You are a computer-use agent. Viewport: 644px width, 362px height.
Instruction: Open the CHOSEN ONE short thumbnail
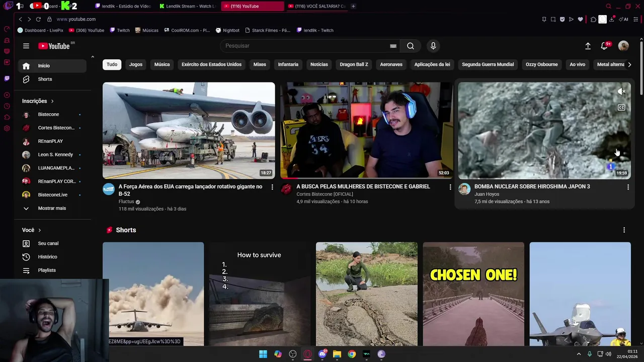pyautogui.click(x=473, y=294)
